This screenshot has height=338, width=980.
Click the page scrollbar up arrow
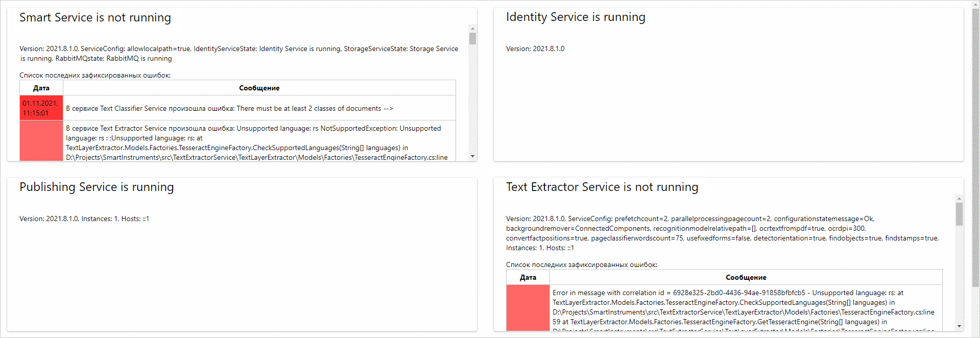(975, 4)
